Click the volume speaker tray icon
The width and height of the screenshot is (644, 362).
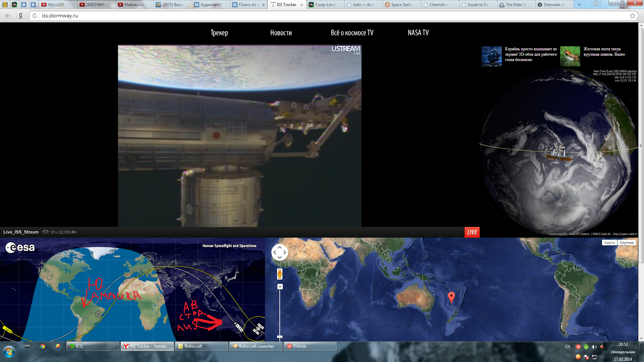(x=594, y=347)
